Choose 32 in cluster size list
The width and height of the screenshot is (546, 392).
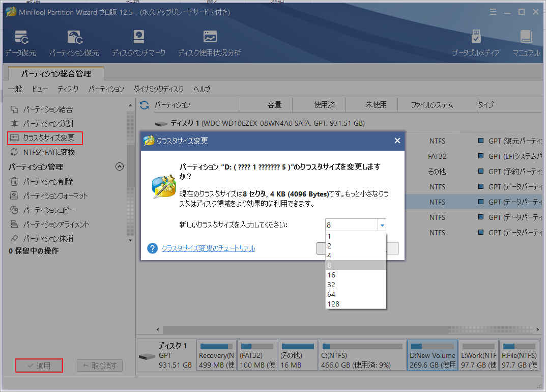tap(356, 285)
